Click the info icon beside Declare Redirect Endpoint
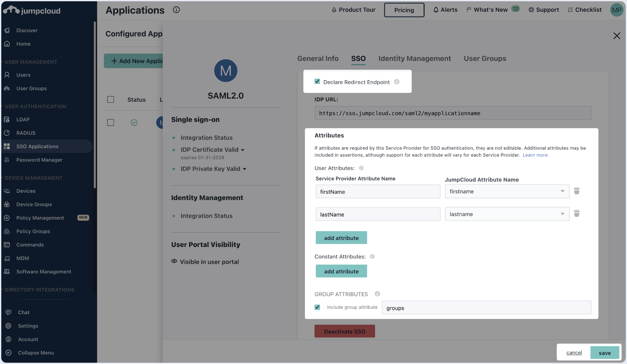The width and height of the screenshot is (627, 364). (397, 82)
